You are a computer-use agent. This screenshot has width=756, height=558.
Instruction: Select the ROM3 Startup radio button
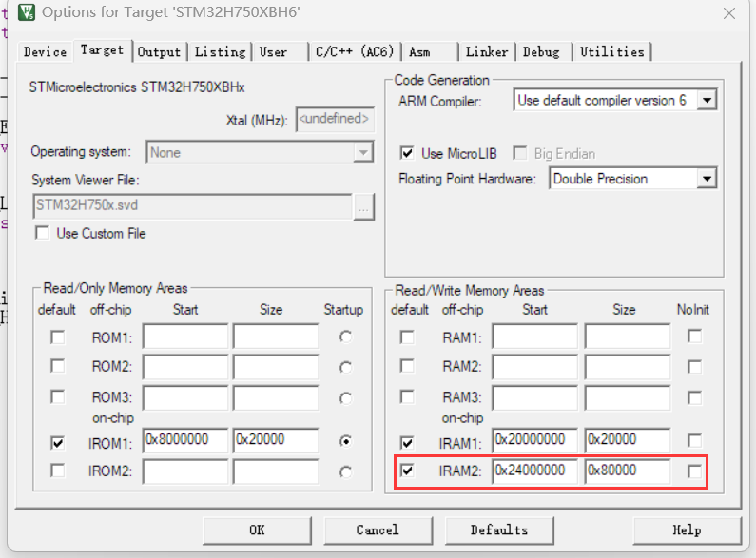pos(345,398)
